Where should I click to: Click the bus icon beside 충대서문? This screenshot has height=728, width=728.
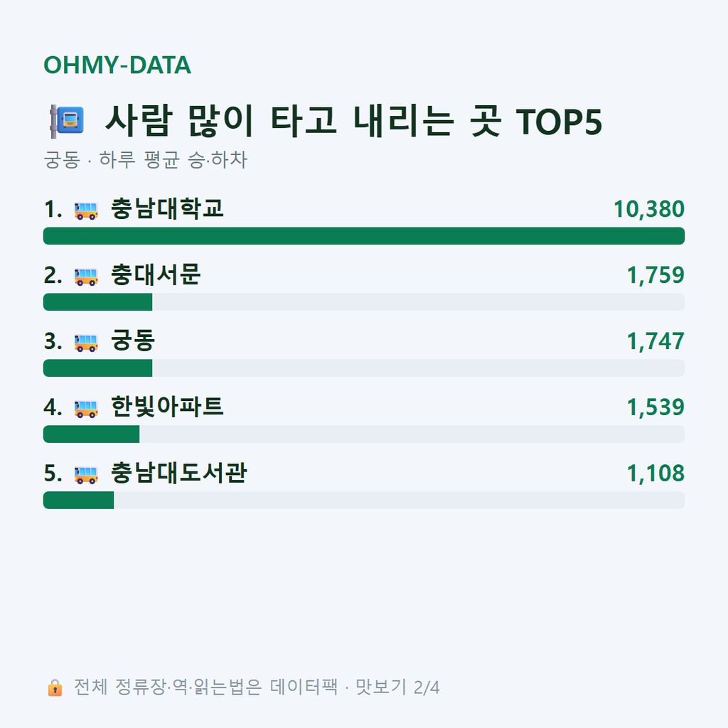pyautogui.click(x=86, y=277)
